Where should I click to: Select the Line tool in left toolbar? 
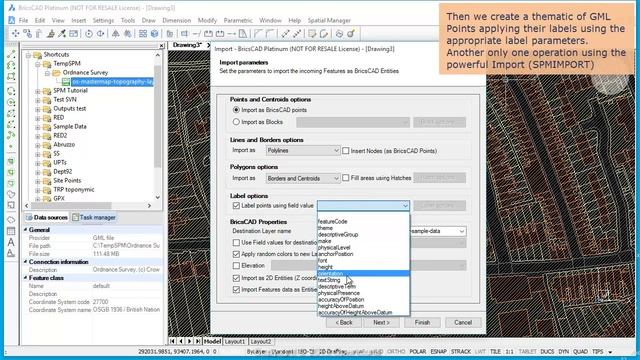tap(11, 55)
